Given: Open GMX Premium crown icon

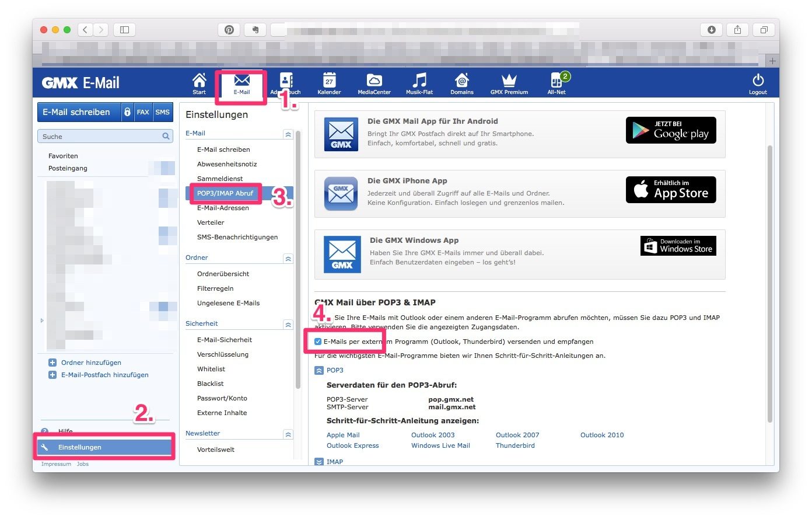Looking at the screenshot, I should 509,83.
